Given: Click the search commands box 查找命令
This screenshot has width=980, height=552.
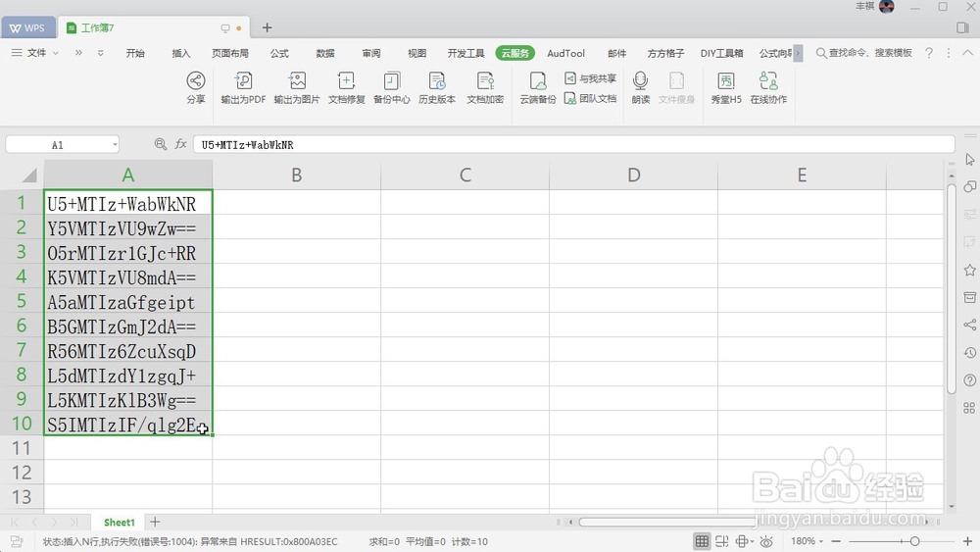Looking at the screenshot, I should [864, 53].
